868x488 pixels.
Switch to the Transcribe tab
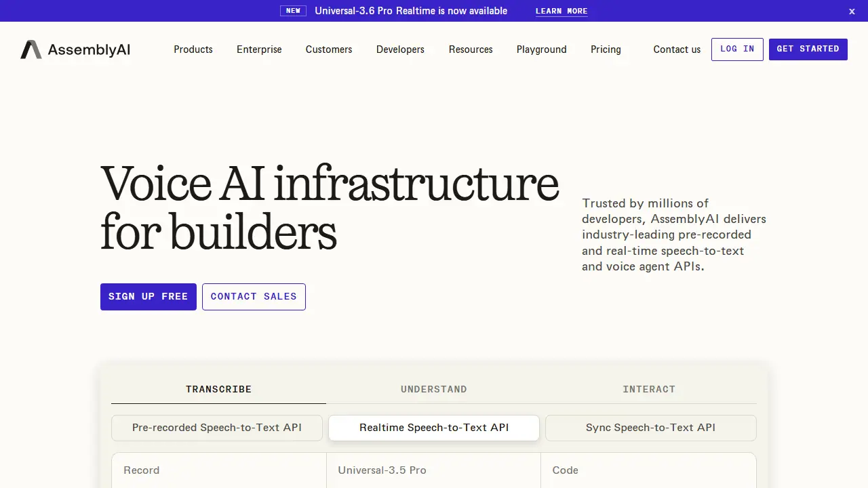point(218,390)
